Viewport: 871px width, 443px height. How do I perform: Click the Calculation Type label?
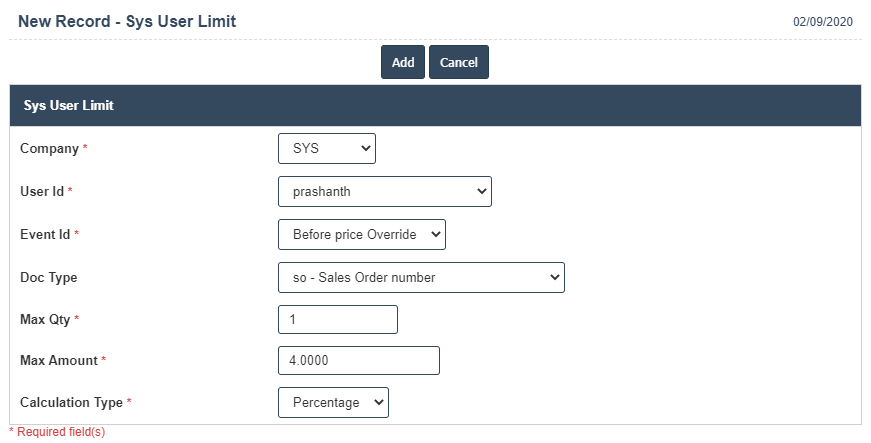pyautogui.click(x=71, y=402)
